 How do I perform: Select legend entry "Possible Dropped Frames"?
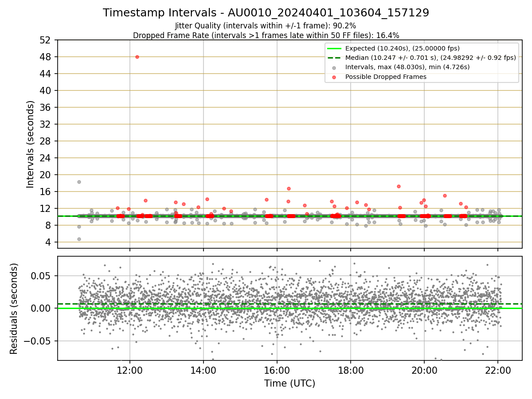[386, 77]
